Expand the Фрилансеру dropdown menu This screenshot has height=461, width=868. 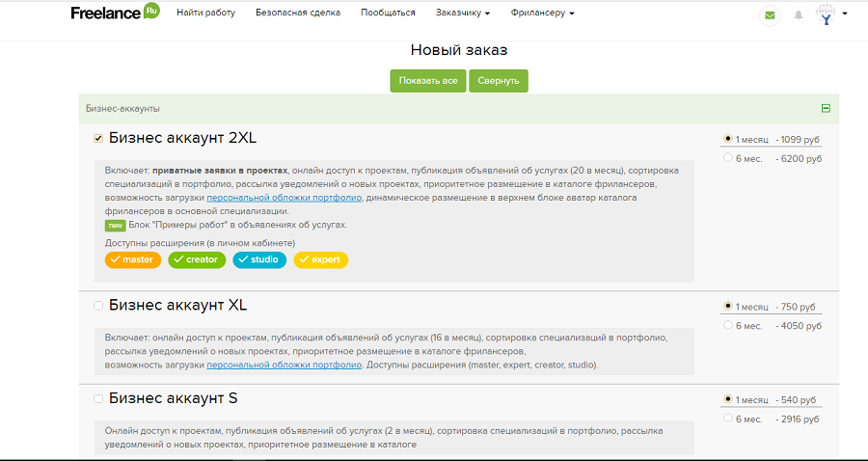(x=542, y=14)
